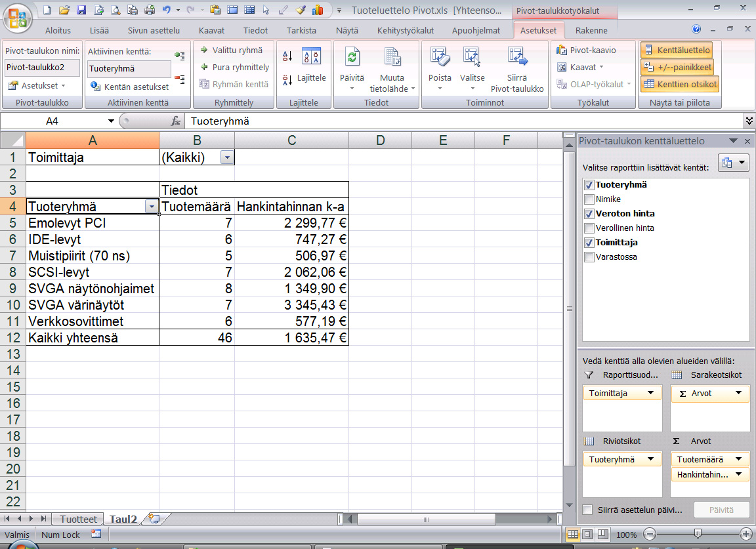This screenshot has height=549, width=756.
Task: Click the Office button logo
Action: [18, 18]
